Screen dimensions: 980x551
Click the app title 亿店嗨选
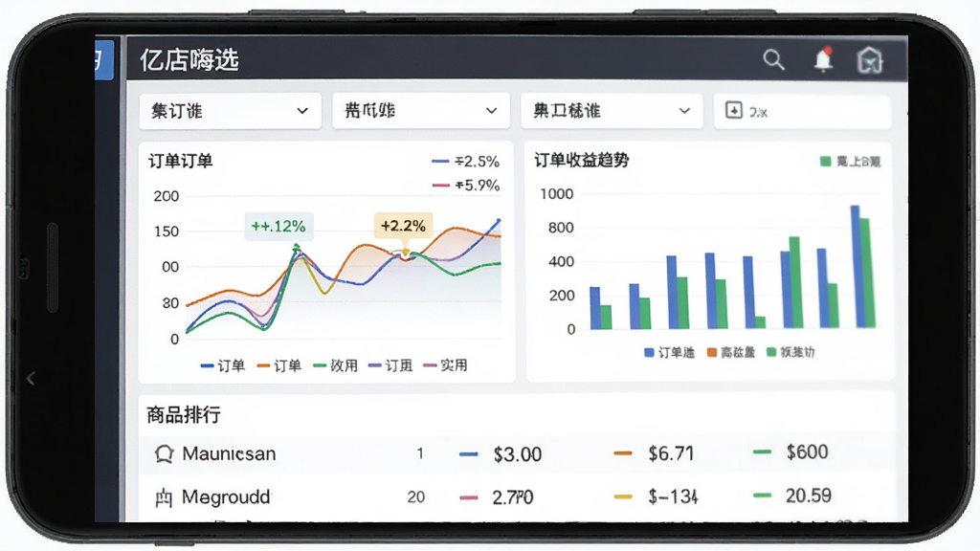[189, 60]
